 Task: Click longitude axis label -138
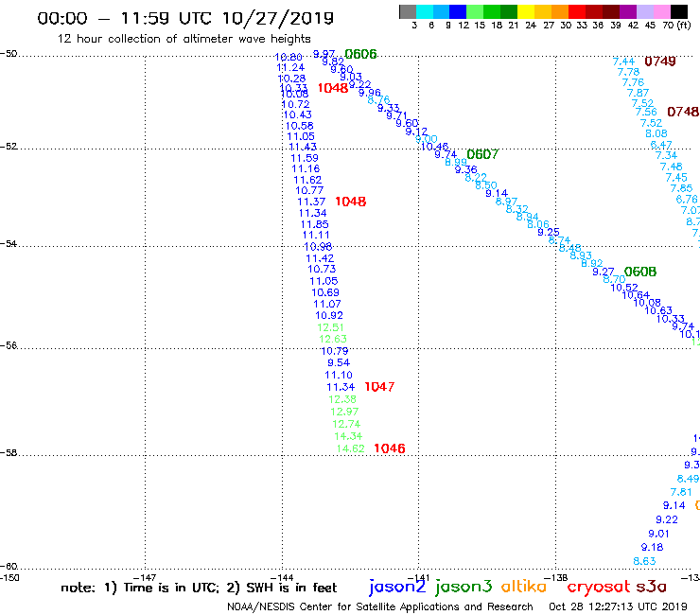(556, 577)
